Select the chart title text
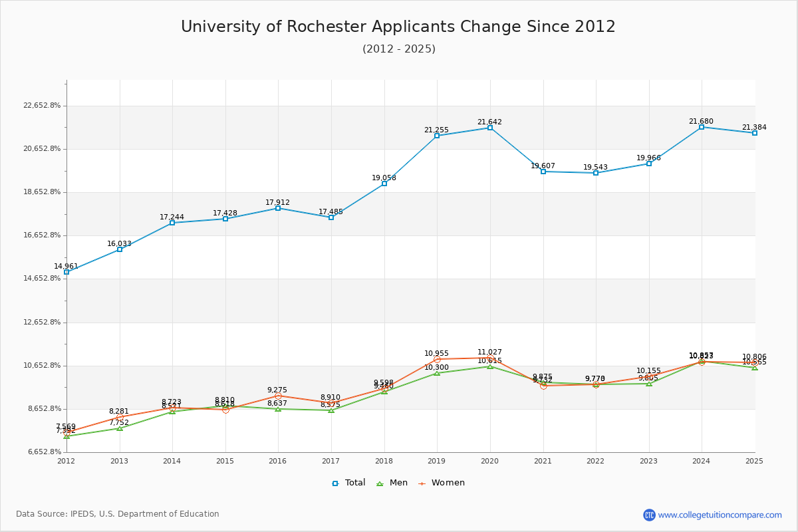Screen dimensions: 798x532 (x=398, y=27)
